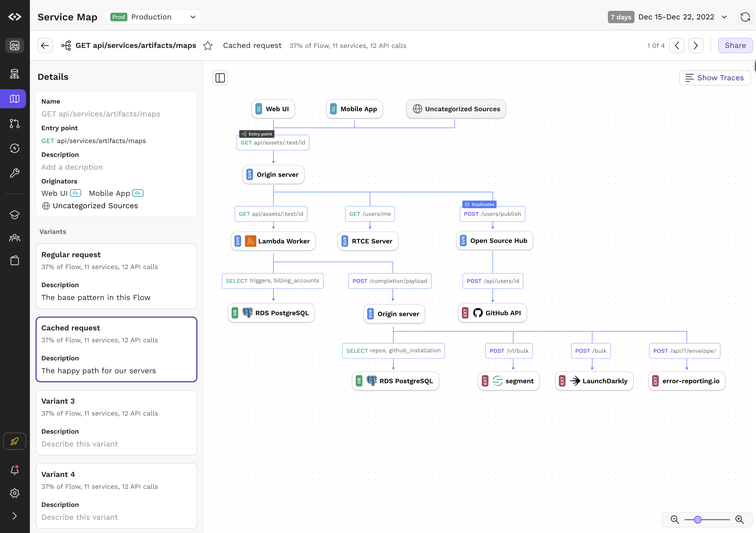Select the Regular request variant
This screenshot has height=533, width=756.
pos(116,276)
